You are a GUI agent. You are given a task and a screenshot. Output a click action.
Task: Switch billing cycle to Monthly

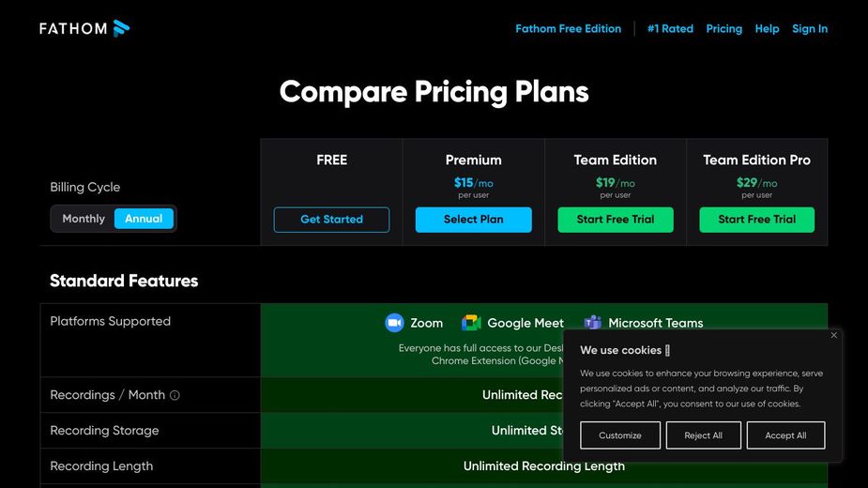point(84,219)
